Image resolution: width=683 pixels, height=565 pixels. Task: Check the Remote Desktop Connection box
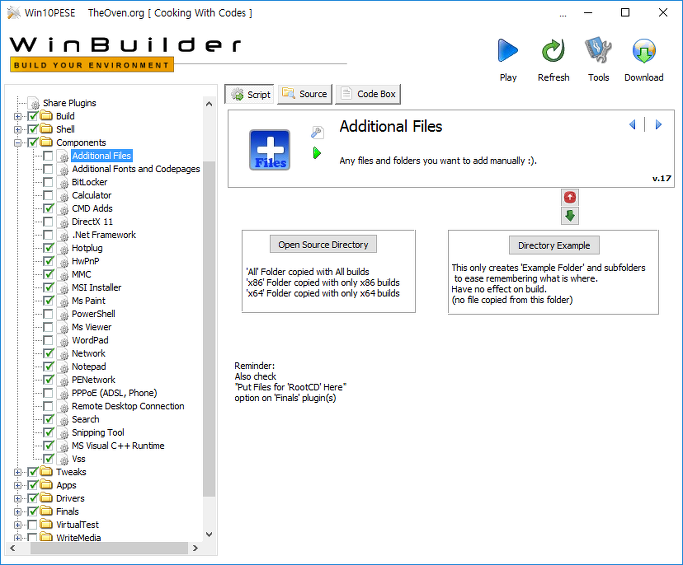coord(48,406)
